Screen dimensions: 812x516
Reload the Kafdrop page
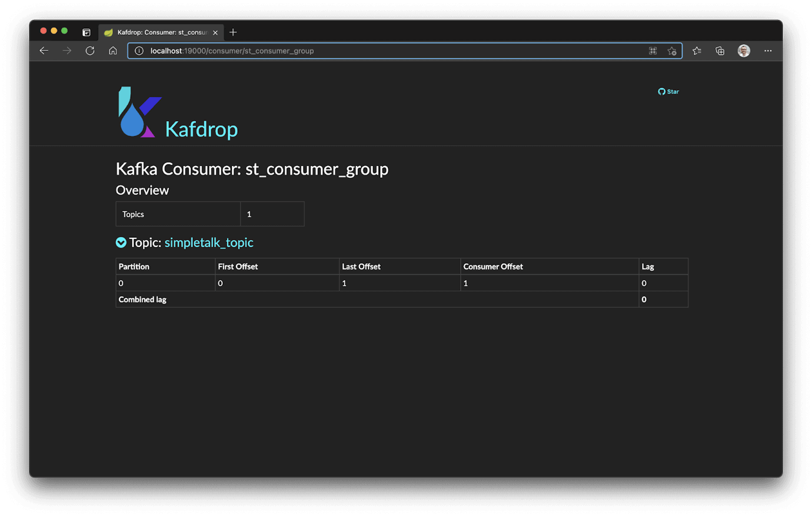click(x=90, y=51)
